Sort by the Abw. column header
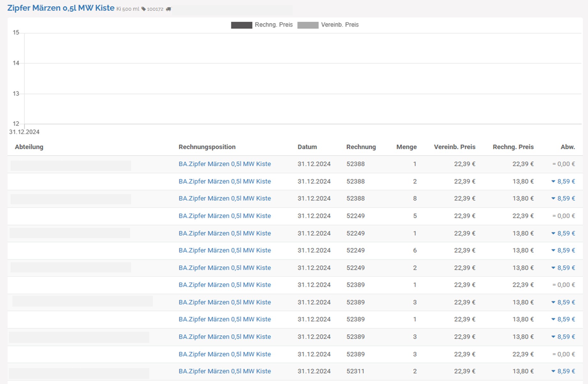588x384 pixels. pos(568,147)
